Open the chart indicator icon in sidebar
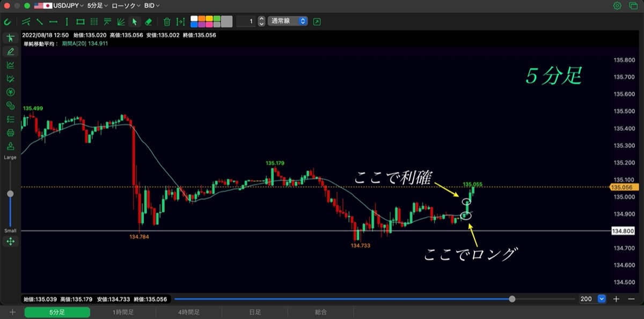The width and height of the screenshot is (644, 319). click(x=10, y=65)
